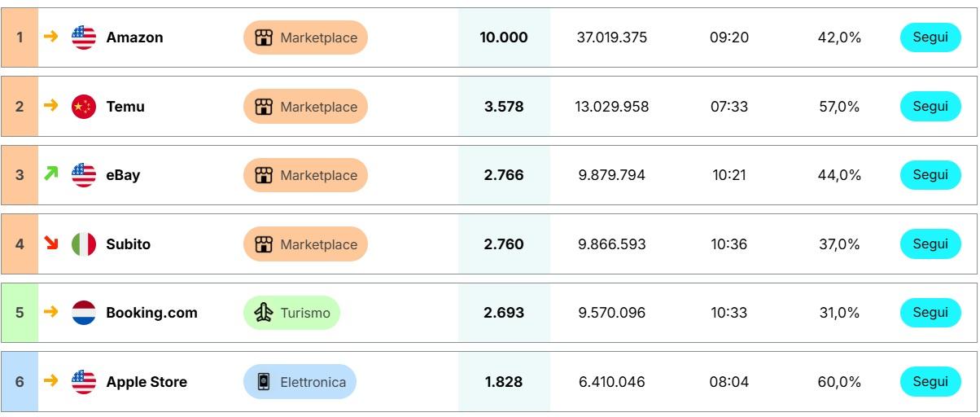Click the Italian flag icon beside Subito

[x=84, y=244]
